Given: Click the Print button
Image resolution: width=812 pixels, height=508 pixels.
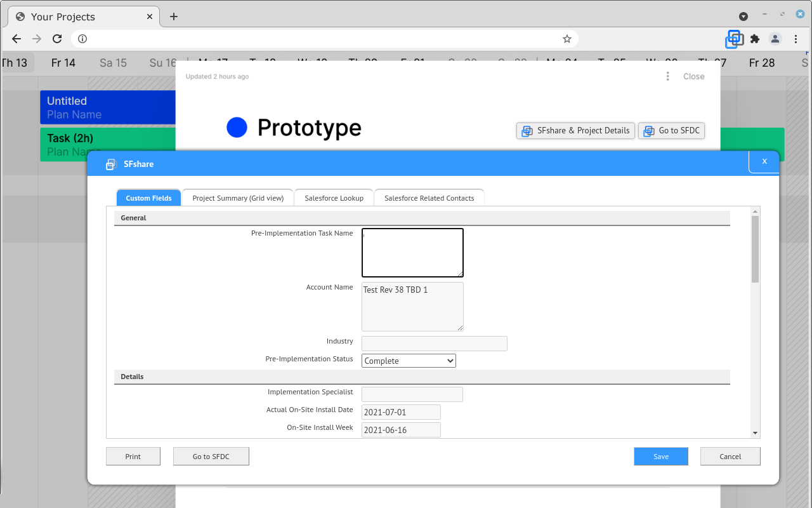Looking at the screenshot, I should [x=133, y=456].
